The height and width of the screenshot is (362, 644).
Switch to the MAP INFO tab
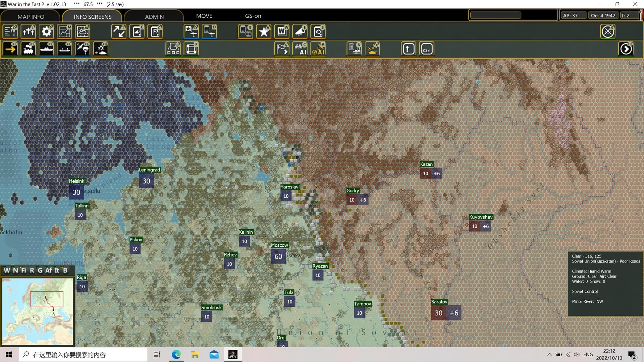[31, 16]
